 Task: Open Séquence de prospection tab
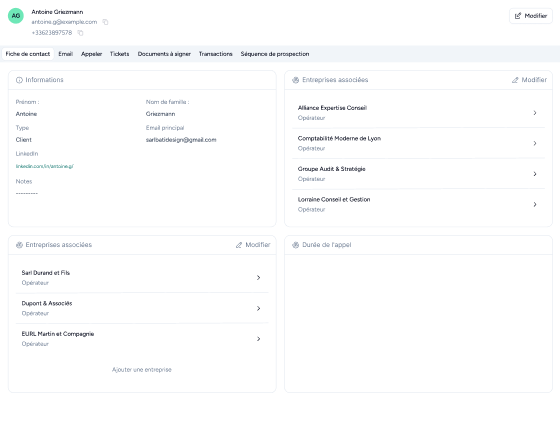[x=275, y=54]
